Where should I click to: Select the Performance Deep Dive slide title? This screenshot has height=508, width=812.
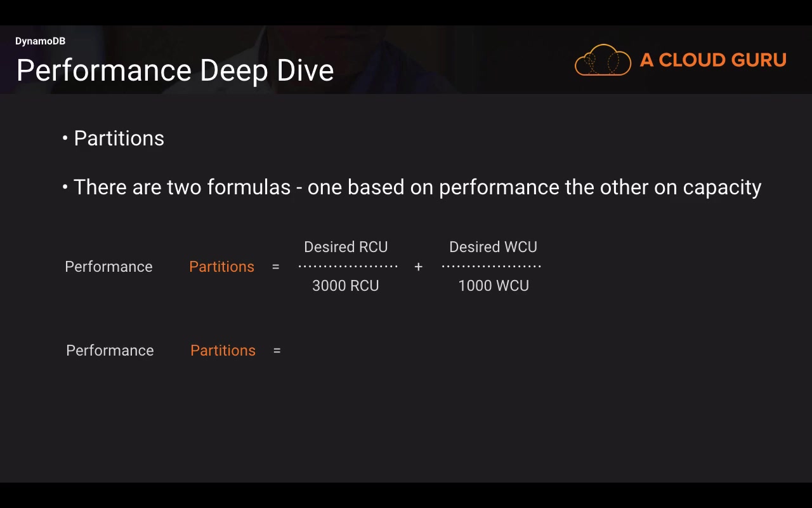[175, 70]
